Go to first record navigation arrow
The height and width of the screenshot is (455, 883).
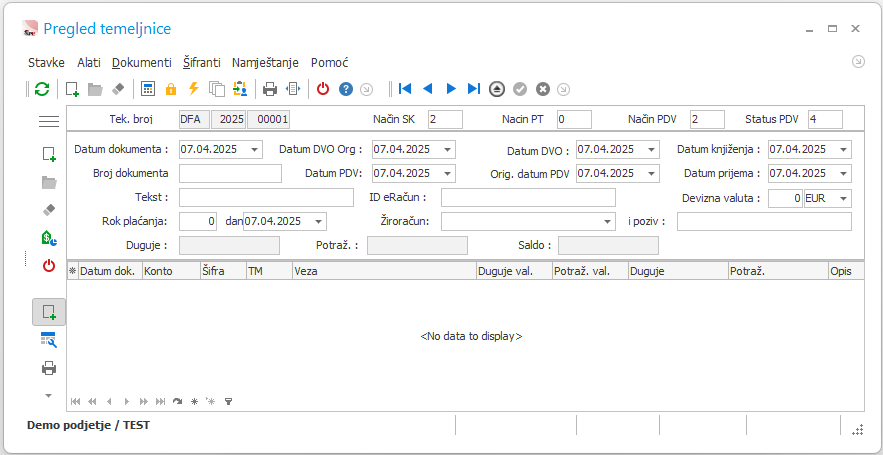tap(405, 89)
